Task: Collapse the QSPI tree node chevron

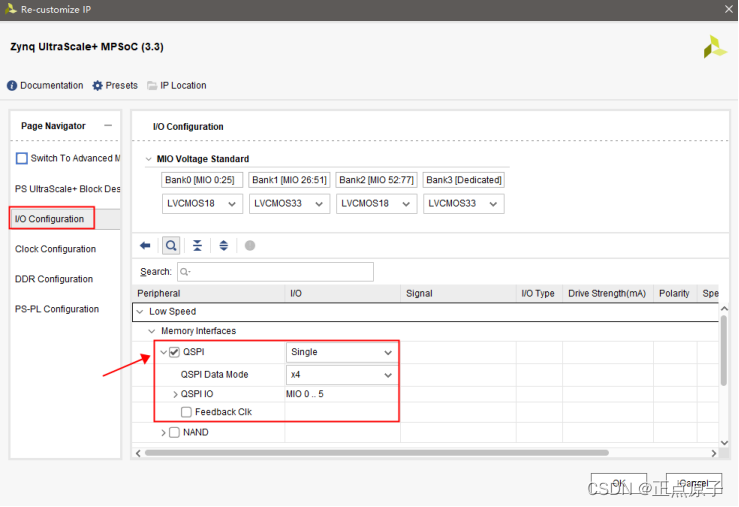Action: [164, 352]
